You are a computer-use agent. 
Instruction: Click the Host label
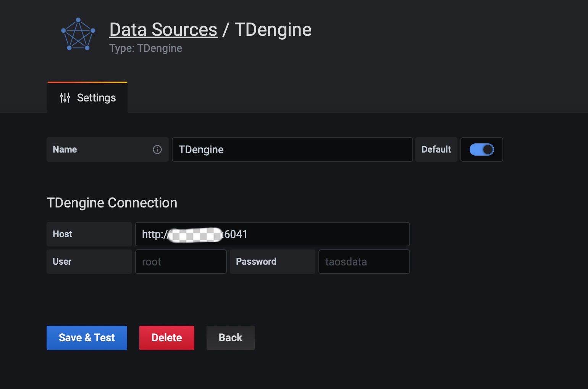click(63, 234)
